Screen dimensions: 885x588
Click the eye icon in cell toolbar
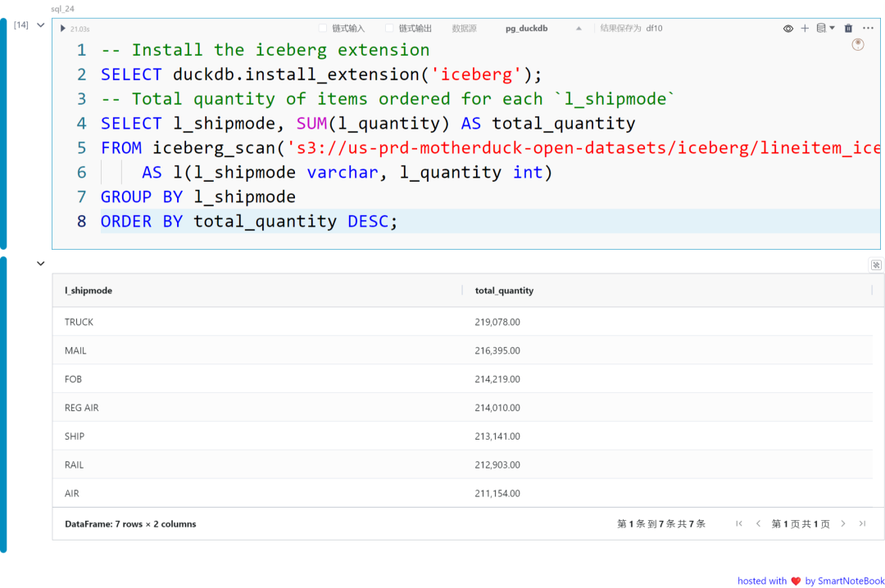click(x=788, y=29)
